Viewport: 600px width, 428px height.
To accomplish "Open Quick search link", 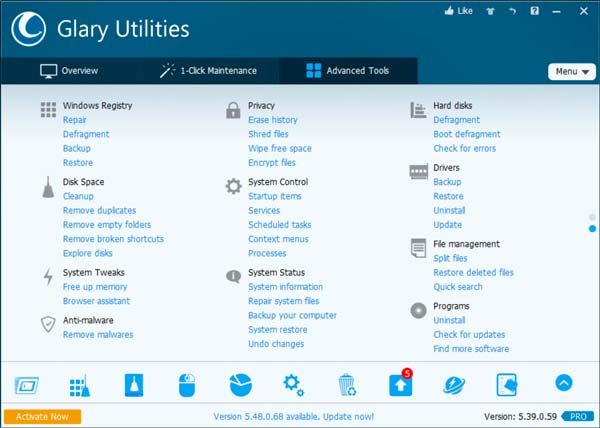I will coord(458,287).
